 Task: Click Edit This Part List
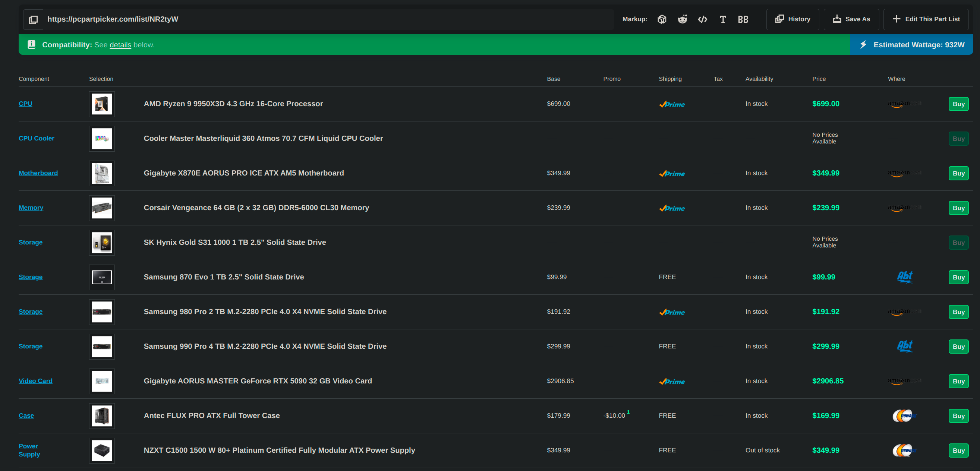926,19
